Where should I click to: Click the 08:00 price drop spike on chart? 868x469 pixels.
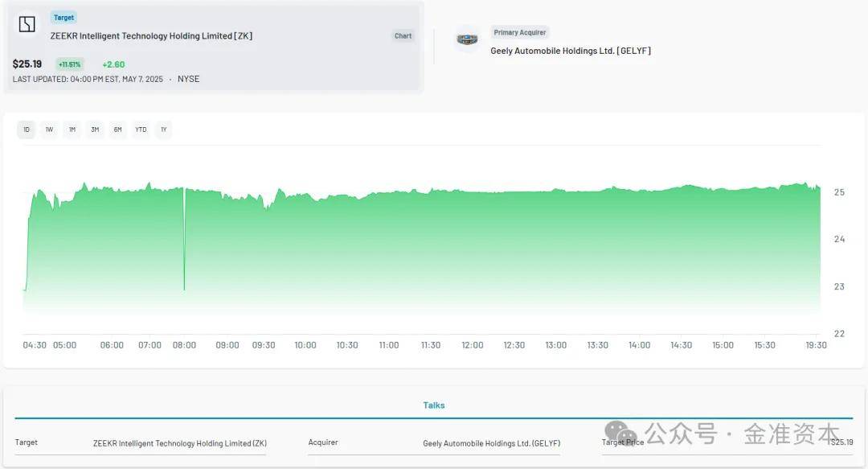pyautogui.click(x=184, y=240)
